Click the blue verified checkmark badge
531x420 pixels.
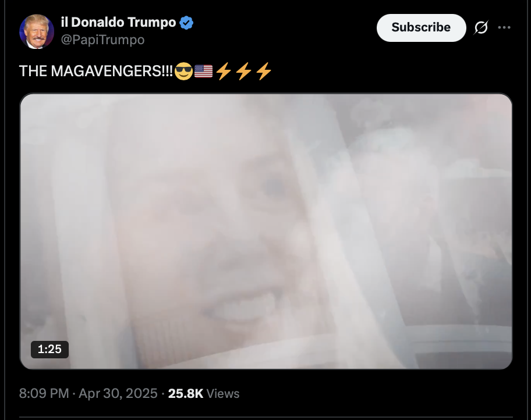click(x=186, y=23)
